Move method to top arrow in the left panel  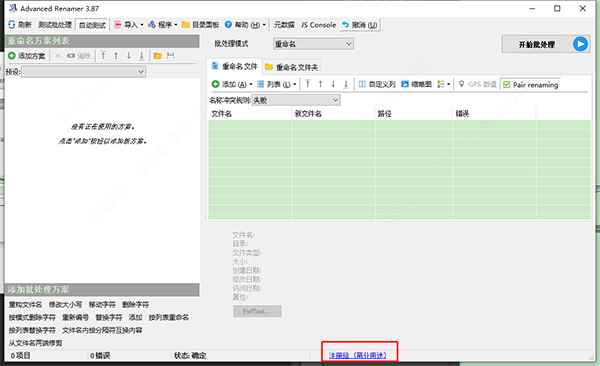[103, 56]
